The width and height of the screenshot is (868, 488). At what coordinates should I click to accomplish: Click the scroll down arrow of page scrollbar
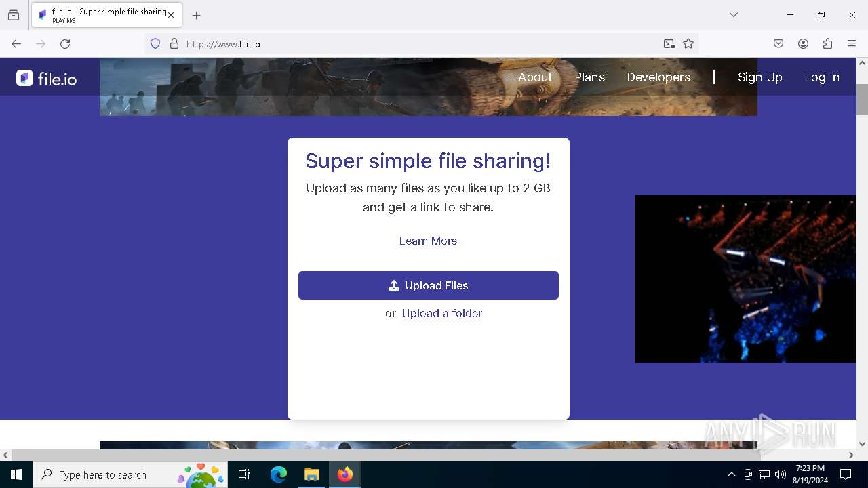[x=862, y=445]
